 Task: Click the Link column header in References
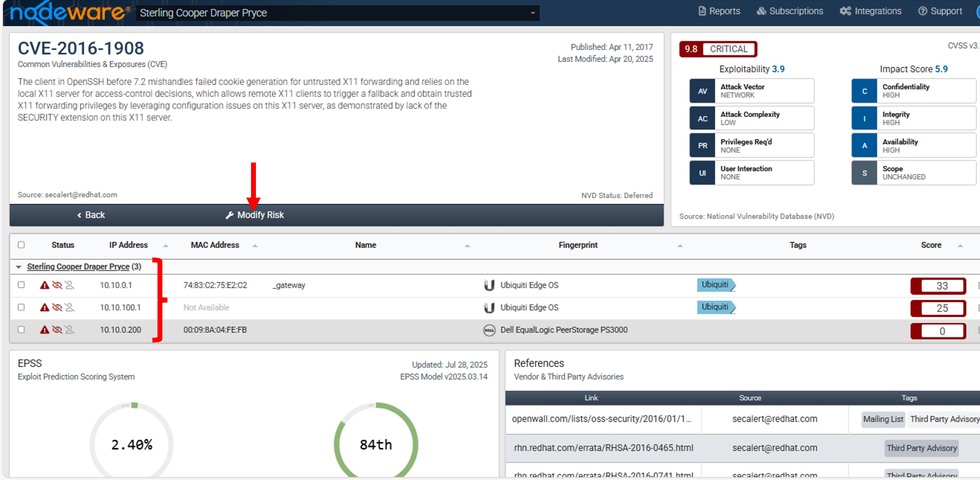click(x=591, y=398)
